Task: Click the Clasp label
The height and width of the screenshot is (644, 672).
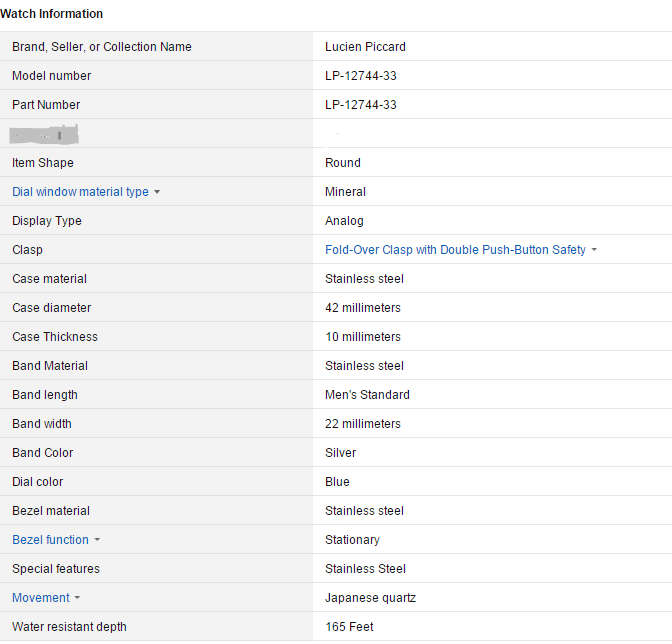Action: [27, 250]
